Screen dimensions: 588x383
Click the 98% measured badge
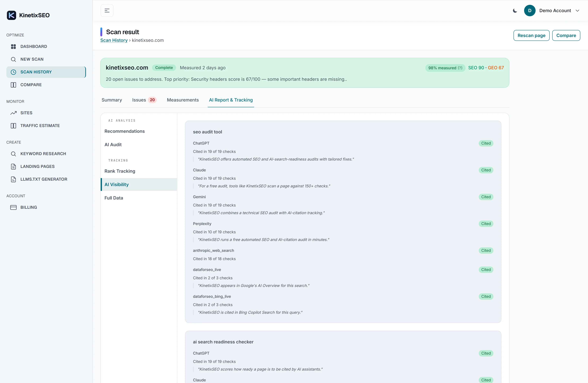coord(445,68)
